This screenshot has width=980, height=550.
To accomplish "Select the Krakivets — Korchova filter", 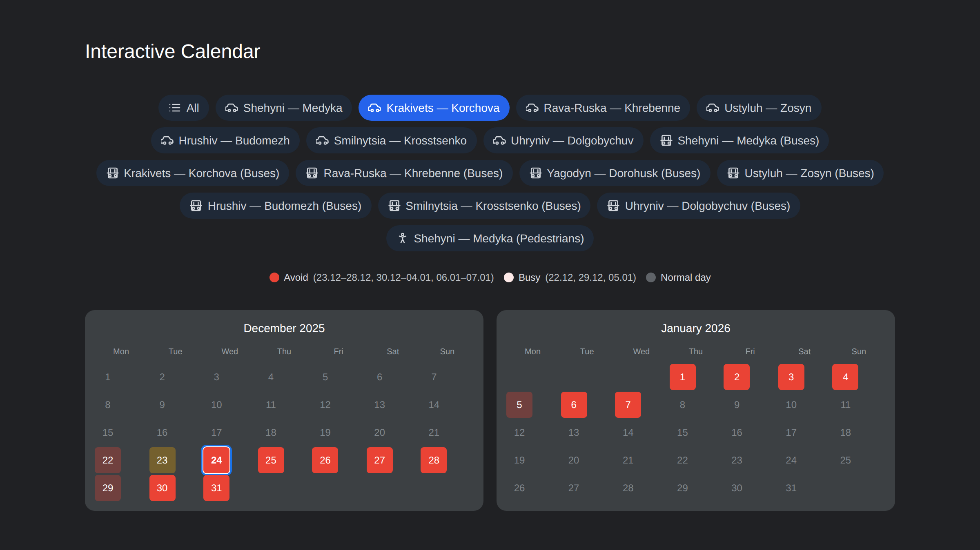I will coord(434,108).
